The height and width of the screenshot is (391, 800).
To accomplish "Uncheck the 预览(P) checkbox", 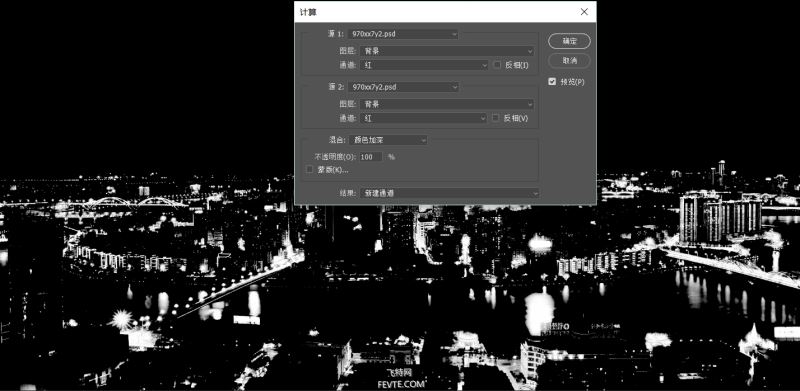I will point(552,82).
